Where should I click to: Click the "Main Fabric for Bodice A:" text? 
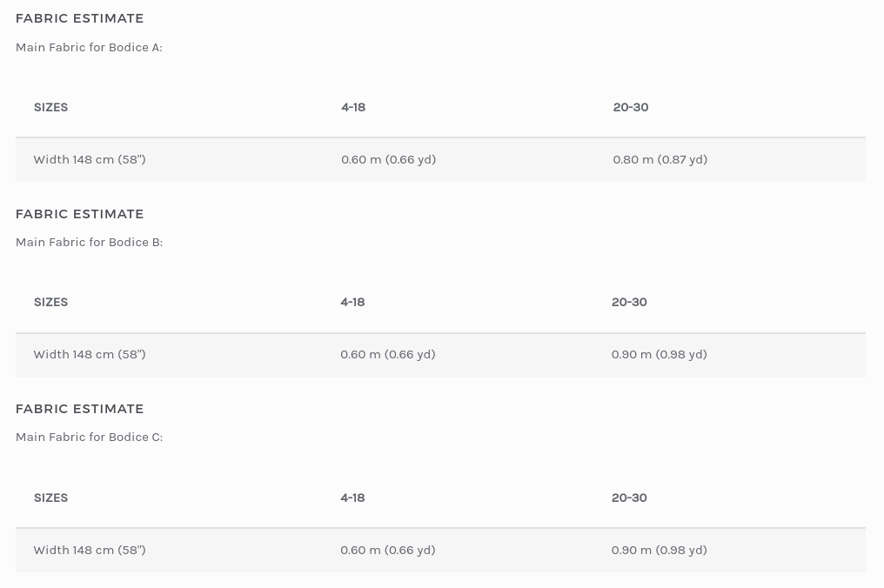(x=89, y=47)
